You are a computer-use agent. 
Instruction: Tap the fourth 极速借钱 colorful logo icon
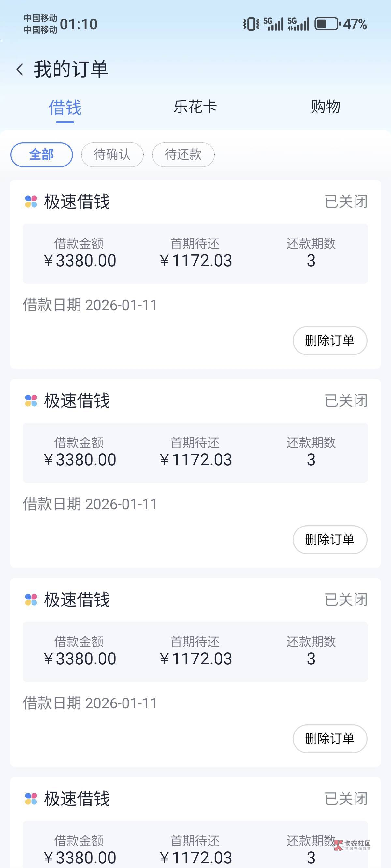click(x=31, y=799)
